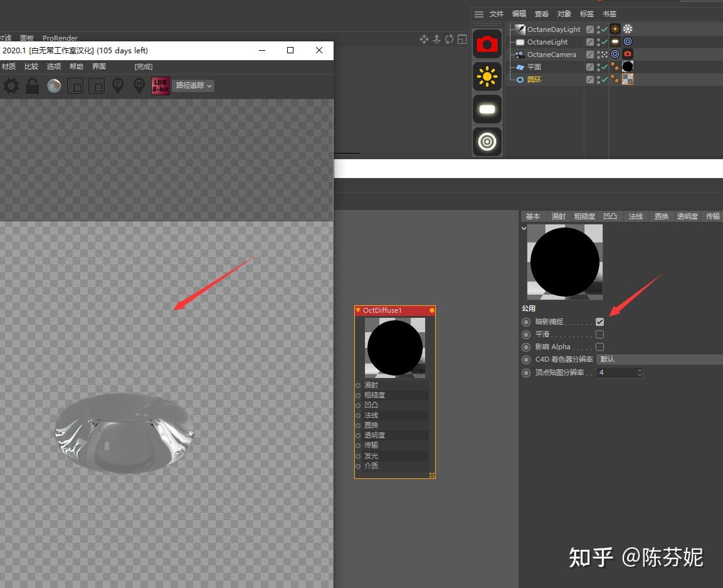Click the 发光 channel on OctDiffuse1

click(x=371, y=455)
